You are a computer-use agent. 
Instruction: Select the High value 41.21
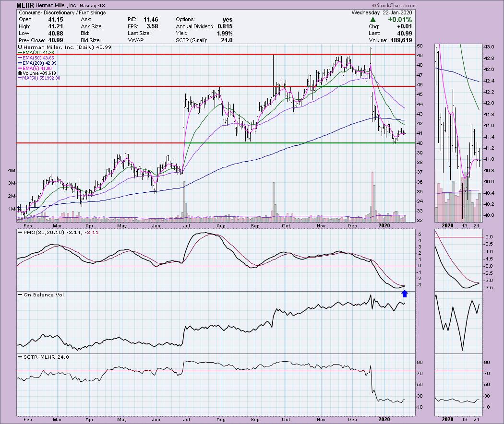(x=55, y=26)
